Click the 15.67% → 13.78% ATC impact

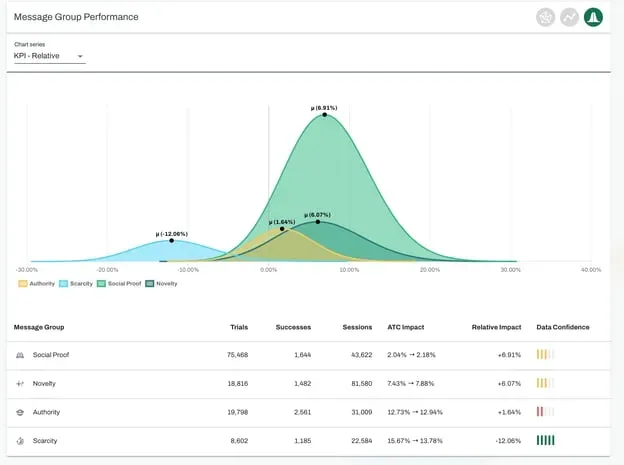point(415,441)
